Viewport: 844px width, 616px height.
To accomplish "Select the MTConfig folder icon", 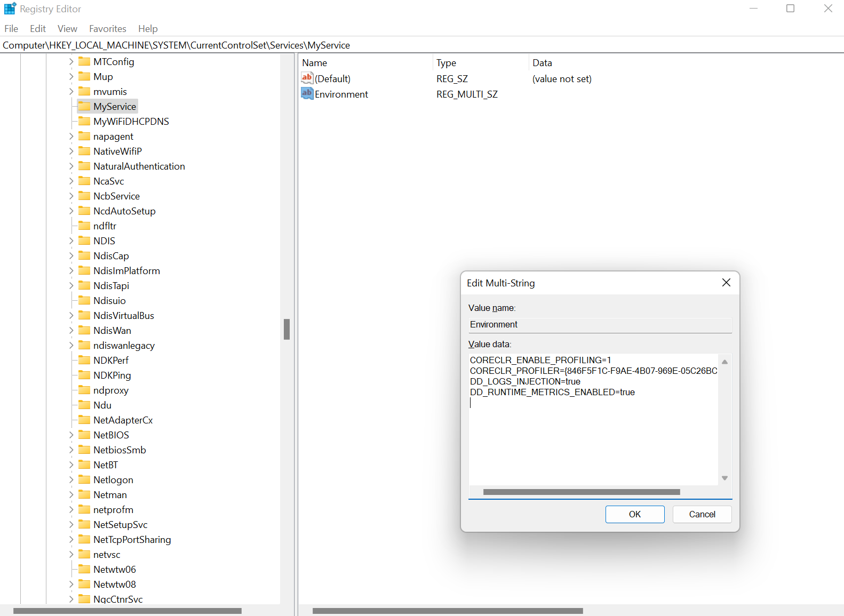I will (84, 61).
